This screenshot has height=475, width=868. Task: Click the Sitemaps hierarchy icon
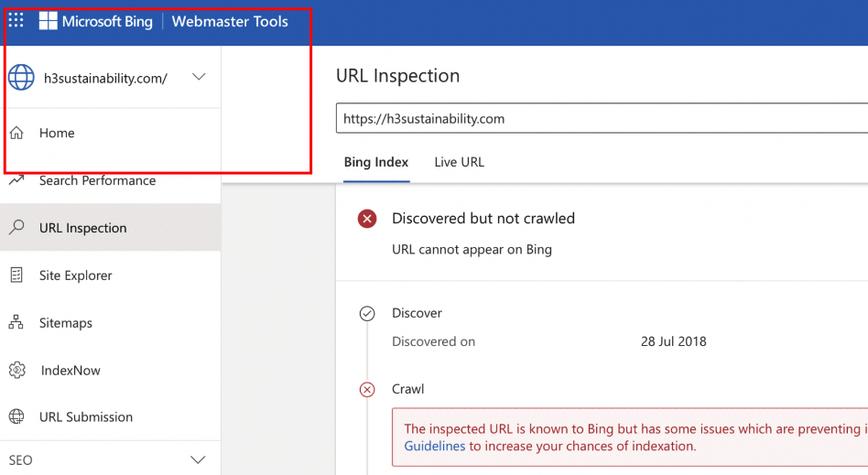coord(16,322)
